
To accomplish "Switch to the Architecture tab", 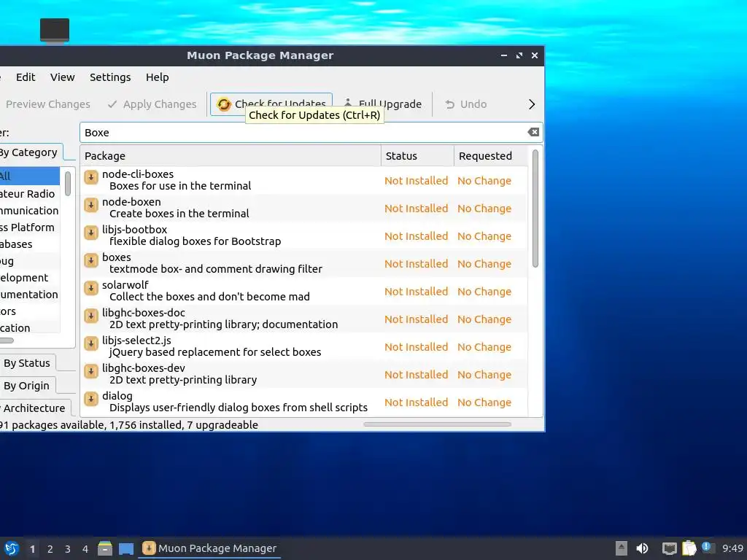I will click(x=34, y=408).
